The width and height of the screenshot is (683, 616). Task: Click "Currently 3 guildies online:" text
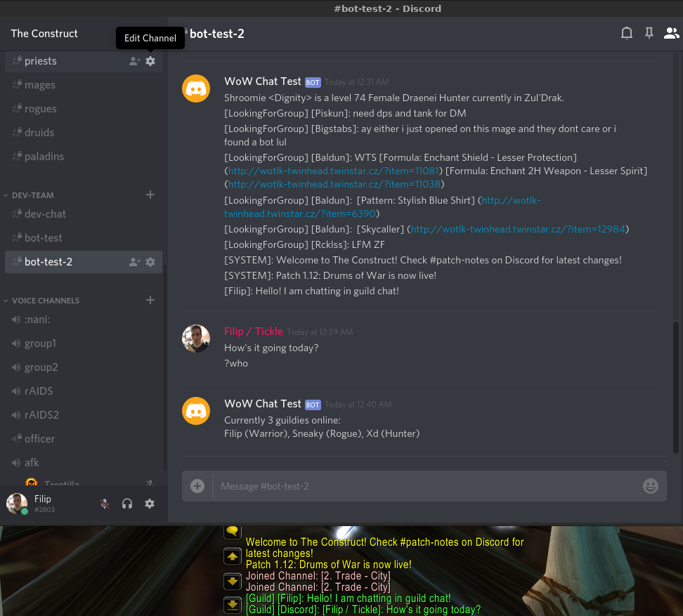point(282,420)
